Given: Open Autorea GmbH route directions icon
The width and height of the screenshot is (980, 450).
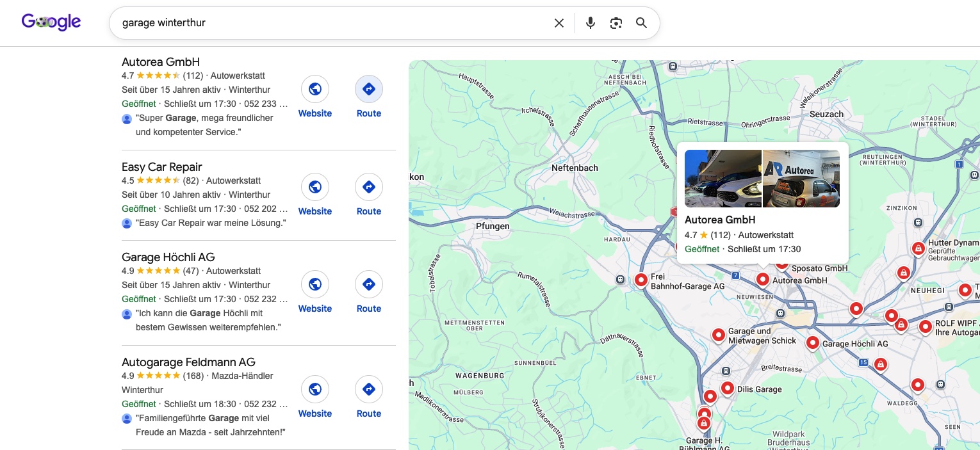Looking at the screenshot, I should click(x=369, y=90).
